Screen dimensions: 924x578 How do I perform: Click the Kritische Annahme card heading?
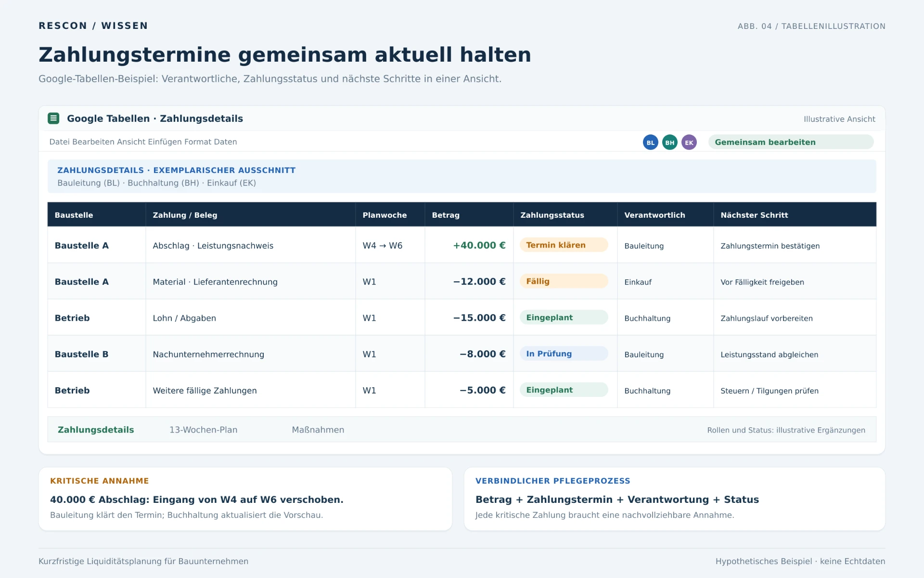point(100,481)
